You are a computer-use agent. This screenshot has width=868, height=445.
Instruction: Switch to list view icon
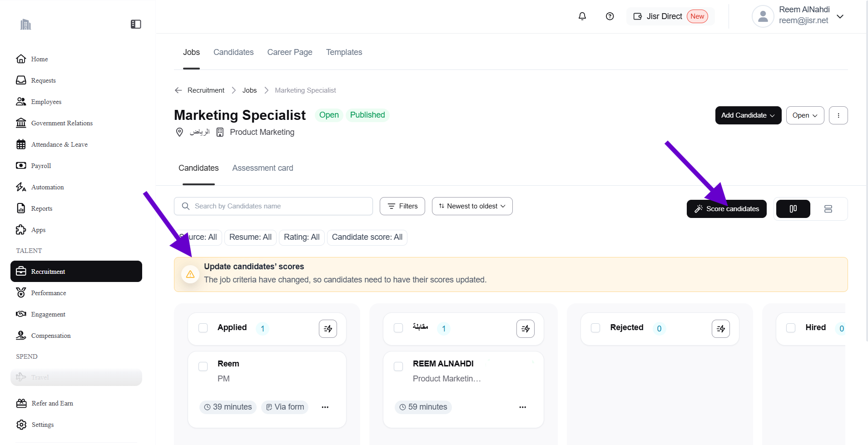(x=828, y=209)
